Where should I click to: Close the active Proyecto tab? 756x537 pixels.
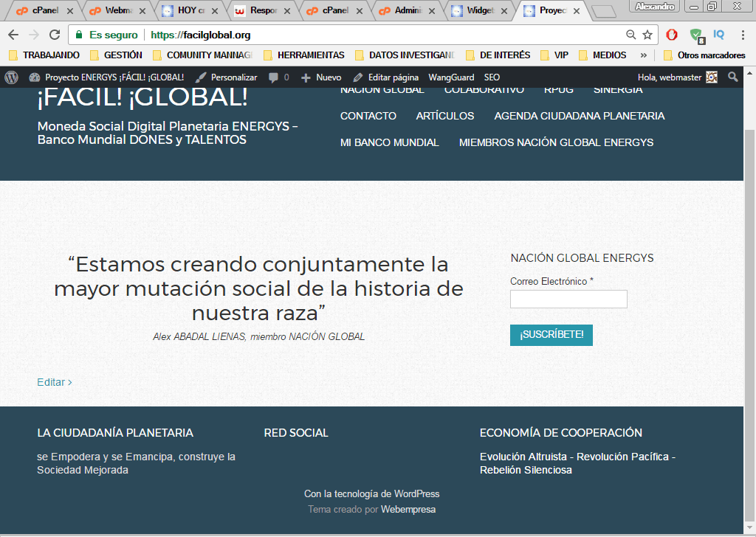(576, 10)
